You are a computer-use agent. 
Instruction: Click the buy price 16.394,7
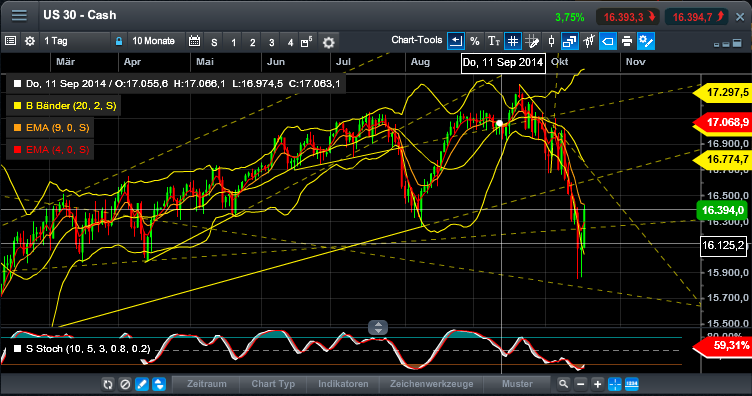(x=697, y=17)
